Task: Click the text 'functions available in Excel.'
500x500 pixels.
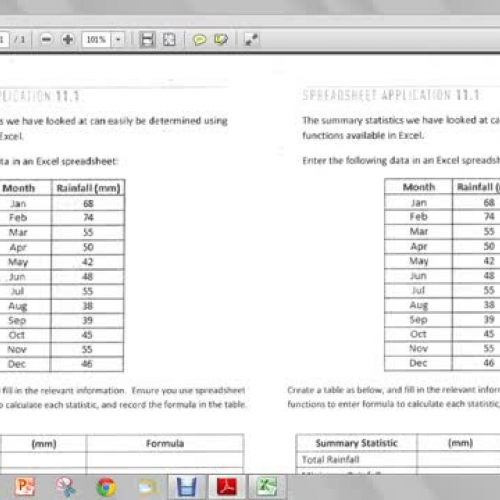Action: 363,135
